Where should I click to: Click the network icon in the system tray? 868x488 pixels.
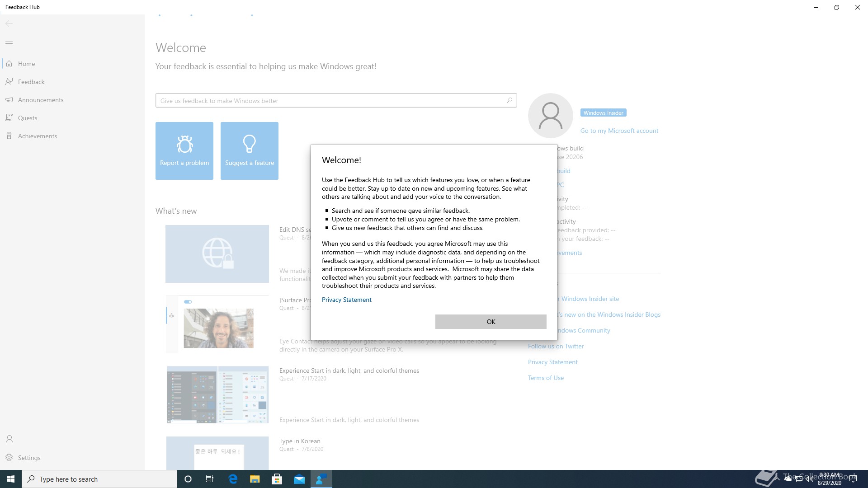[x=799, y=479]
